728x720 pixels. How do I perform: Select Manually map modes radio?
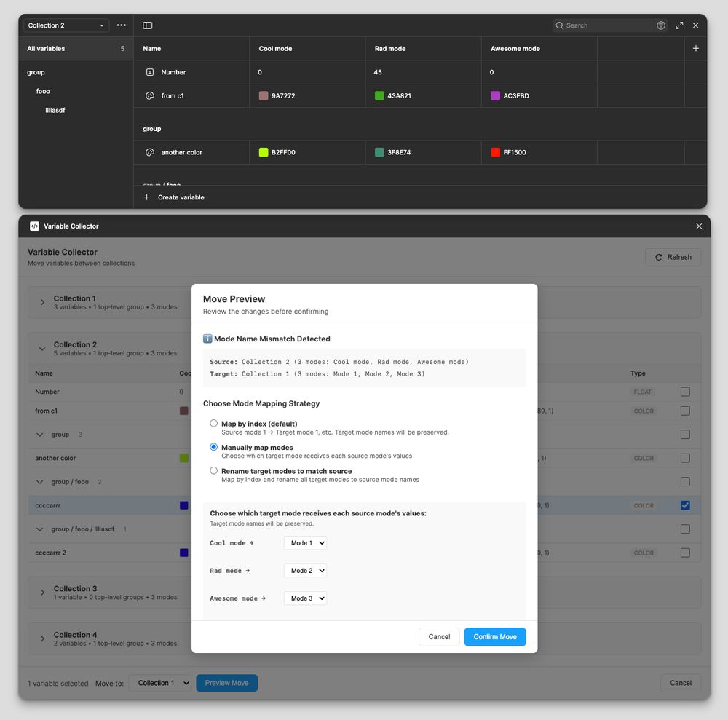[213, 447]
